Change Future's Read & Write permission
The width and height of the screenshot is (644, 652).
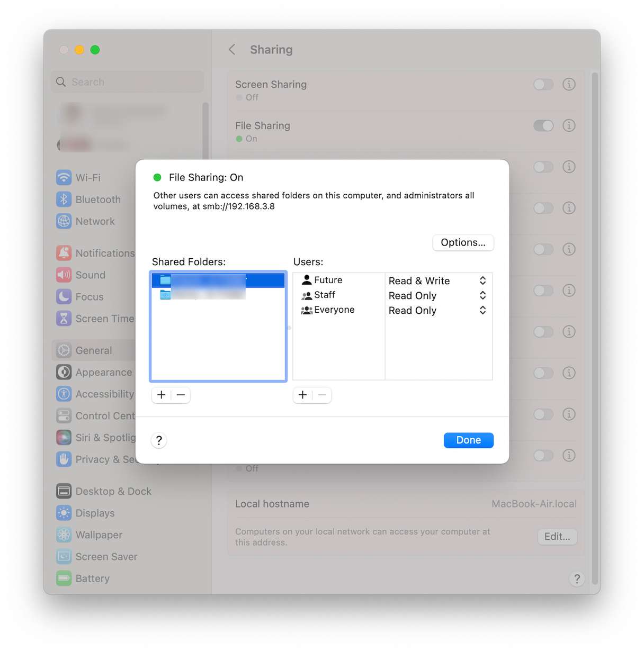click(437, 280)
